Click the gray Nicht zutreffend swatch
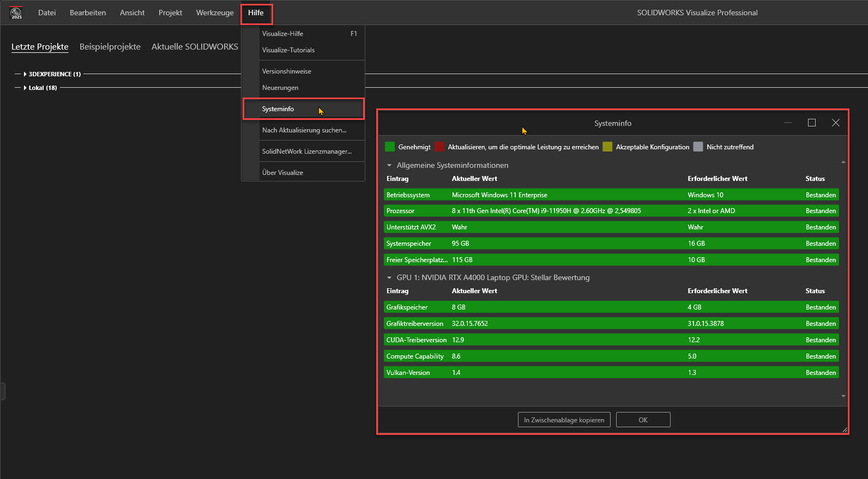Image resolution: width=868 pixels, height=479 pixels. (698, 147)
